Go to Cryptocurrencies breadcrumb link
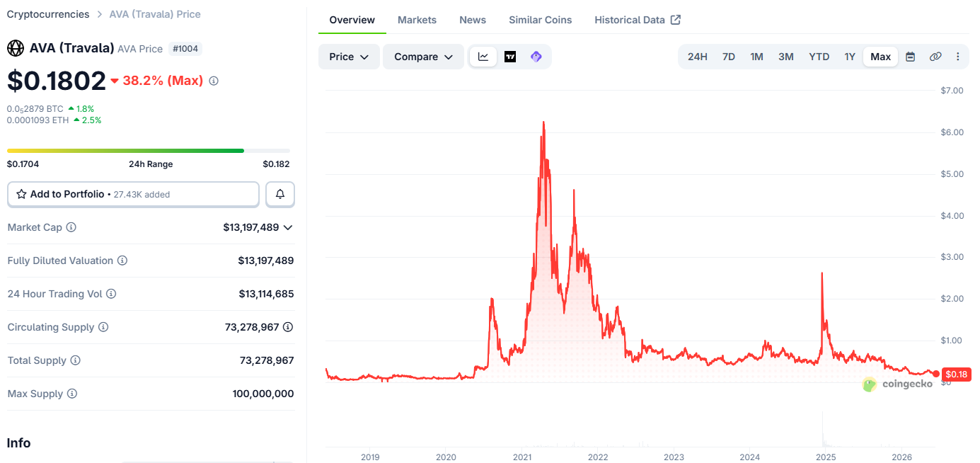Viewport: 980px width, 463px height. coord(48,14)
